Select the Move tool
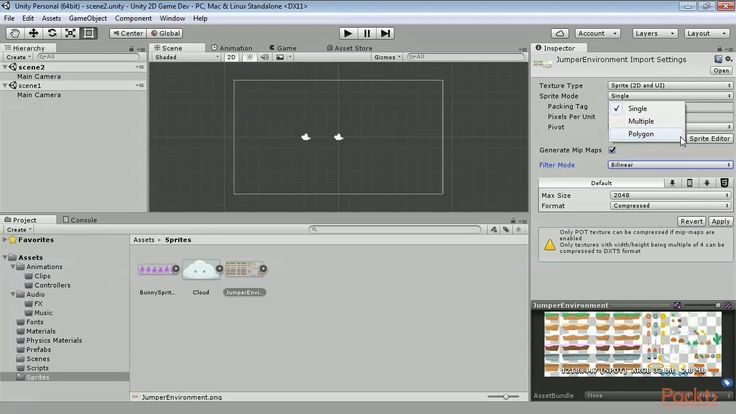Viewport: 736px width, 414px height. click(33, 33)
